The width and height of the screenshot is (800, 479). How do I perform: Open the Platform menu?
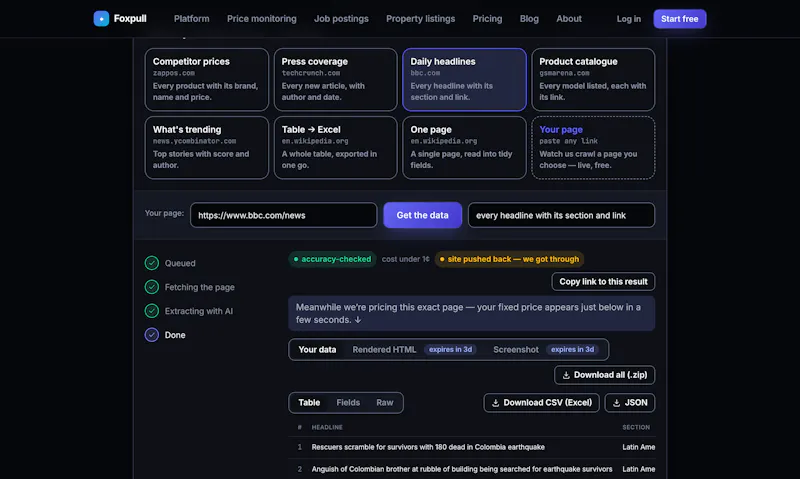(x=191, y=19)
